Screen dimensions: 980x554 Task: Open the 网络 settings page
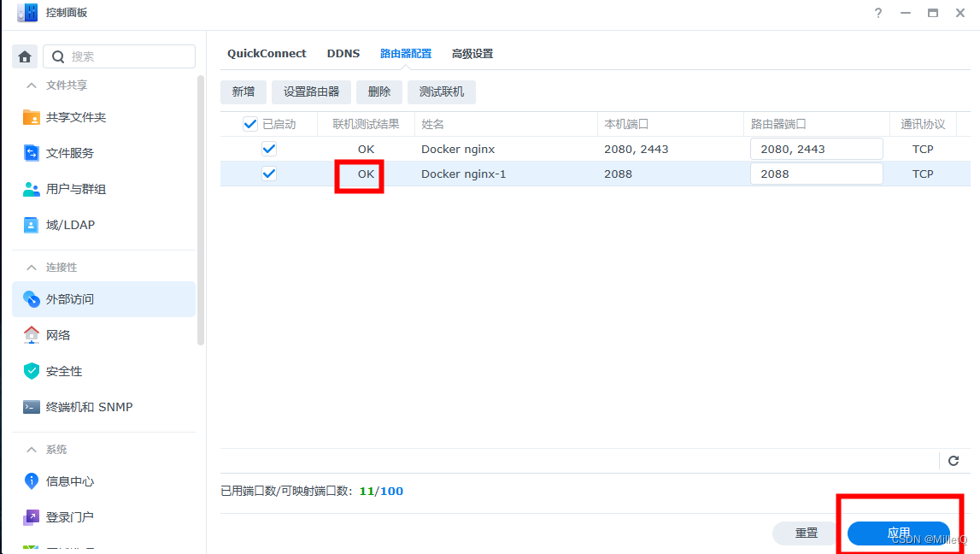coord(58,334)
